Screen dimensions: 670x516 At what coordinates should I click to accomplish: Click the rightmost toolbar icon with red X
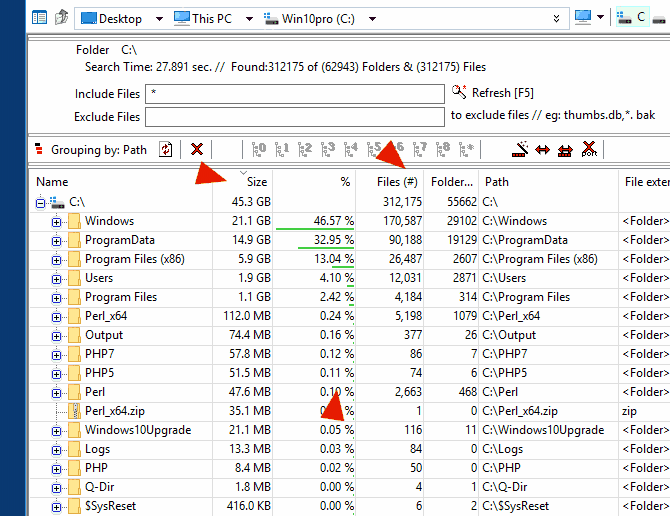pos(590,150)
